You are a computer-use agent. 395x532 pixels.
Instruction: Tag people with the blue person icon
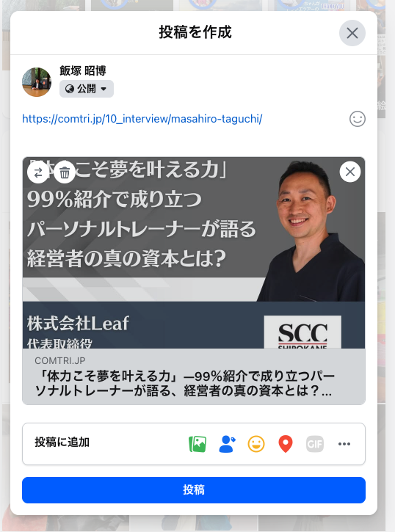click(227, 444)
